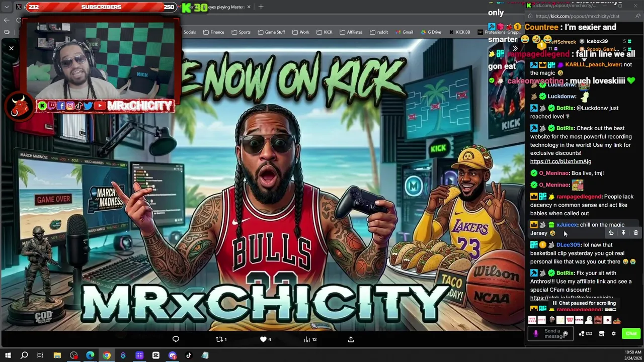Open the Kick shop storefront icon
This screenshot has width=644, height=362.
(x=602, y=333)
